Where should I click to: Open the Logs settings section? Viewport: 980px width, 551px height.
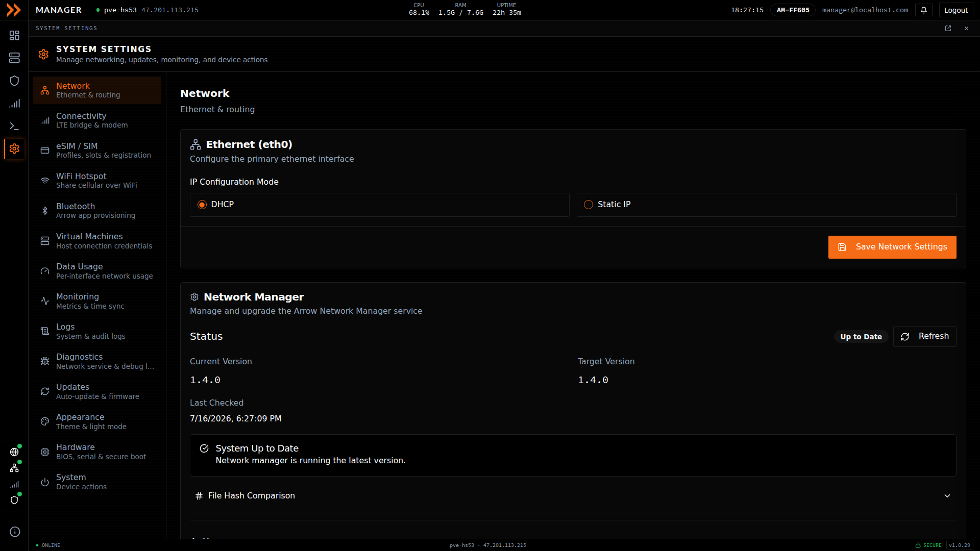[x=97, y=331]
